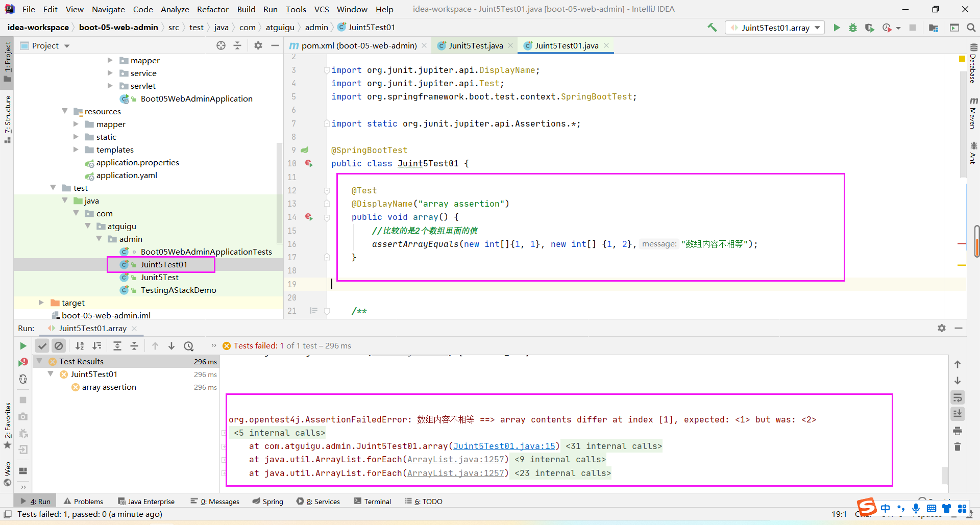Open the Refactor menu

pos(212,9)
